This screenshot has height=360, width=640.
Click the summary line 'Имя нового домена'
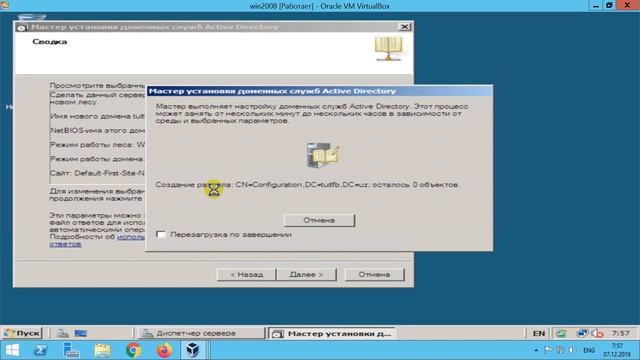click(x=97, y=116)
